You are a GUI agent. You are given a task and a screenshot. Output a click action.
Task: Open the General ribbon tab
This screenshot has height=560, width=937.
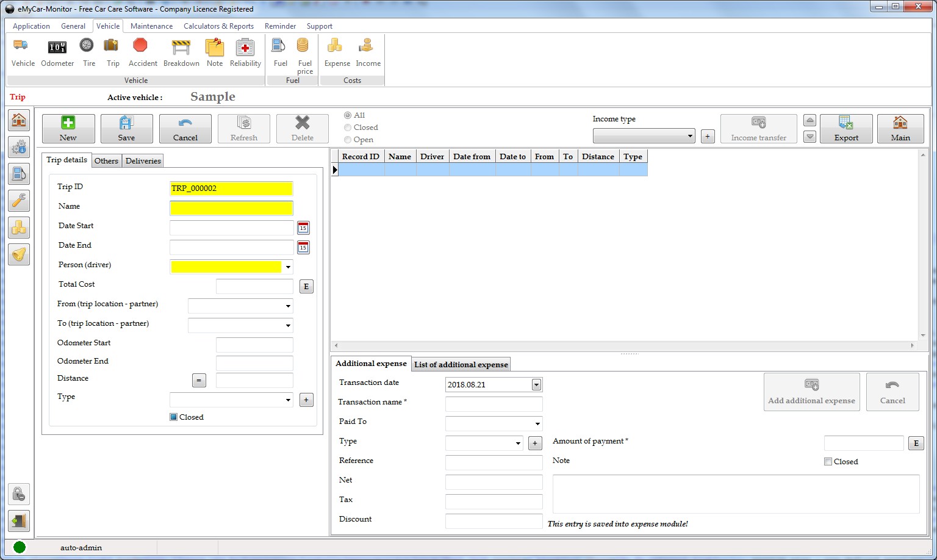pos(73,26)
